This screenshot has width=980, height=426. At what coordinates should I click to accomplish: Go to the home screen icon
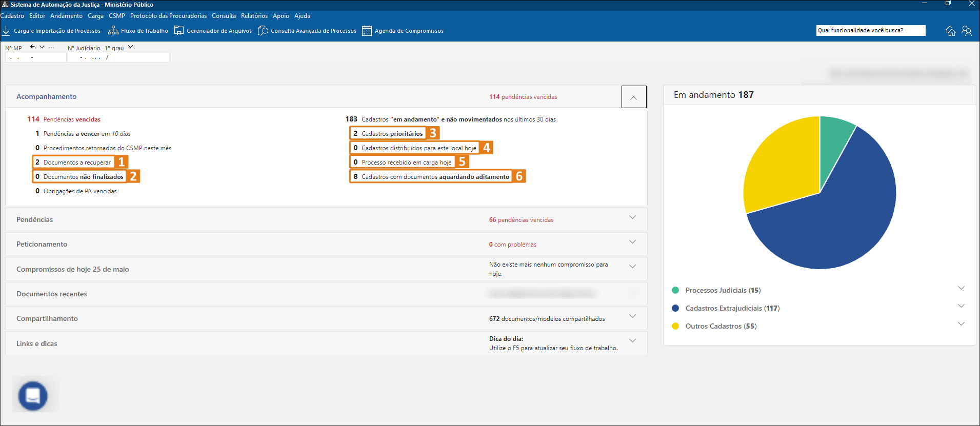(x=951, y=31)
